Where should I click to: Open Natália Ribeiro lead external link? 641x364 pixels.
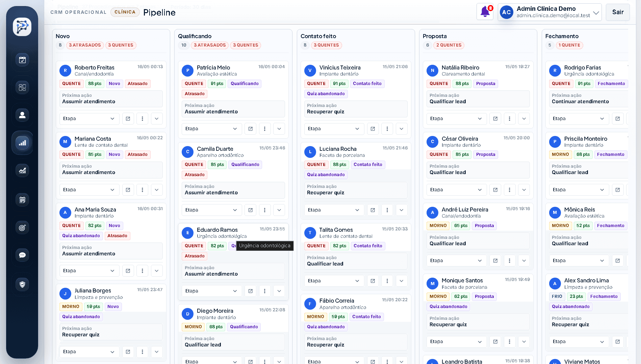tap(495, 119)
